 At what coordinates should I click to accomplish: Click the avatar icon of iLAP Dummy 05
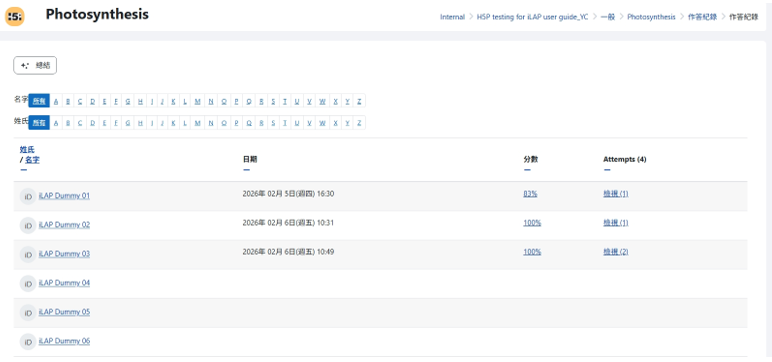28,312
